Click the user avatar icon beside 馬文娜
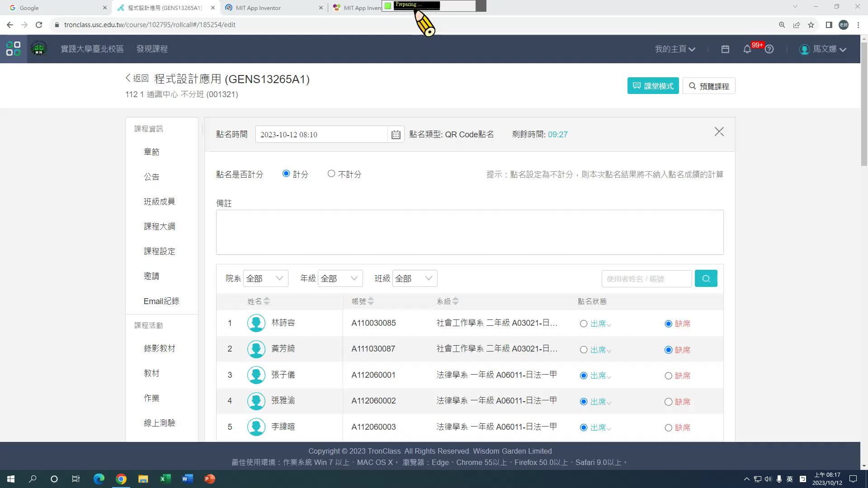This screenshot has width=868, height=488. point(804,49)
